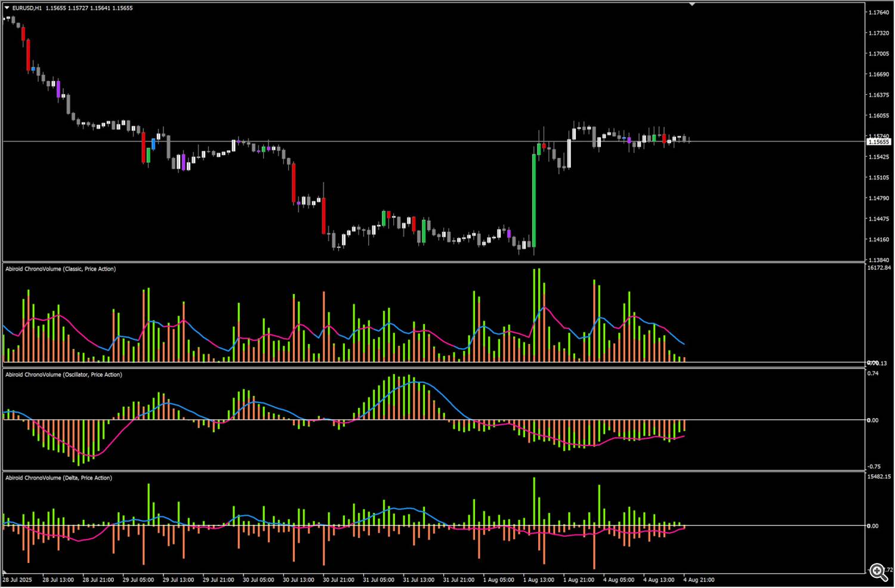Click the 28 Jul 21:00 time label

pyautogui.click(x=98, y=580)
